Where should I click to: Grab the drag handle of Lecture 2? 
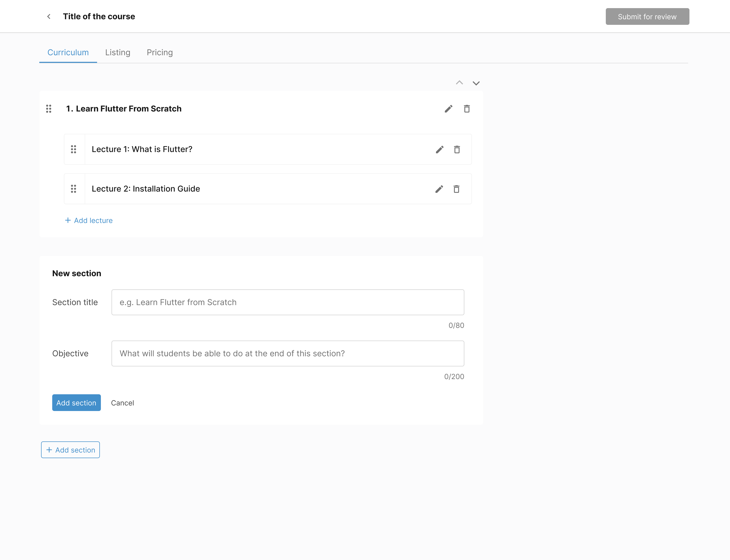tap(74, 189)
